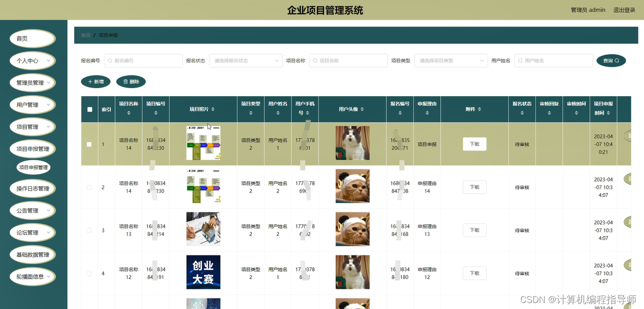Screen dimensions: 644x309
Task: Collapse the 项目申报管理 parent menu
Action: point(33,149)
